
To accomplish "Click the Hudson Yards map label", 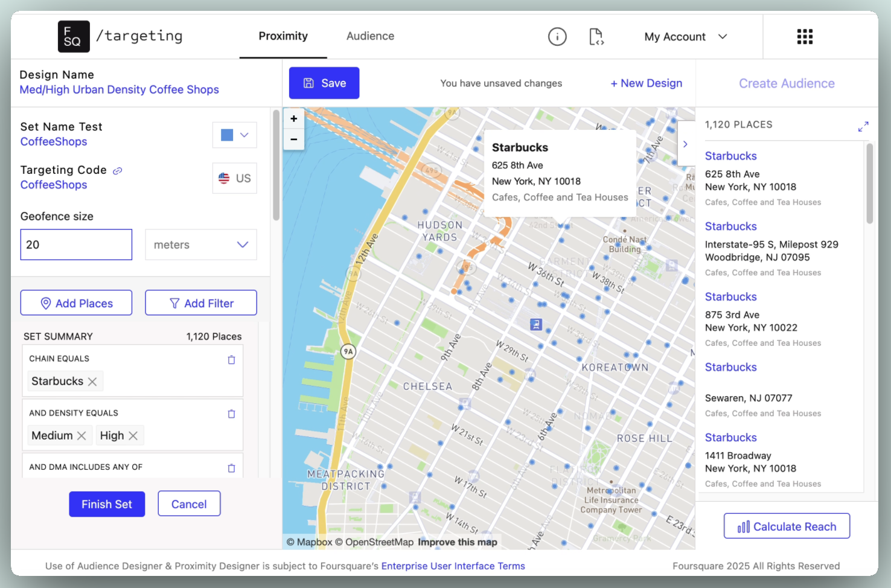I will 439,231.
